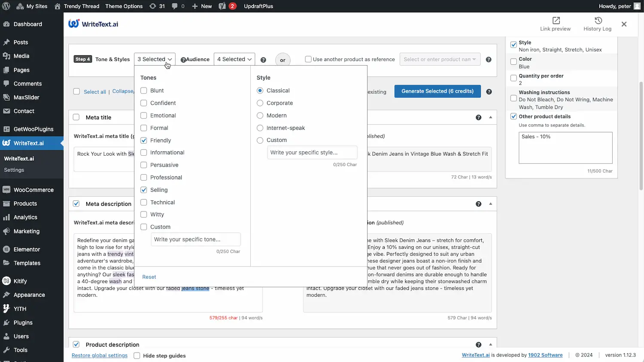This screenshot has width=644, height=362.
Task: Open Yoast SEO notifications in the admin bar
Action: tap(227, 6)
